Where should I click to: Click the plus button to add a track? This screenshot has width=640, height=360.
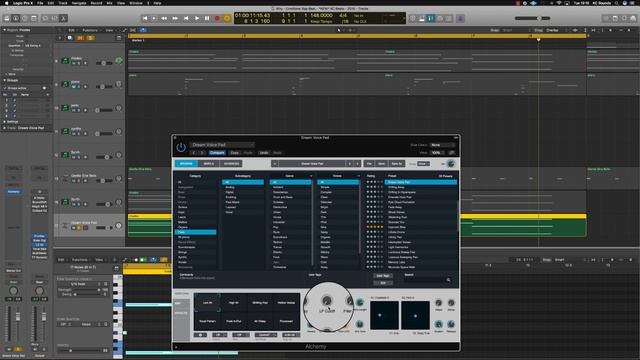[x=60, y=38]
